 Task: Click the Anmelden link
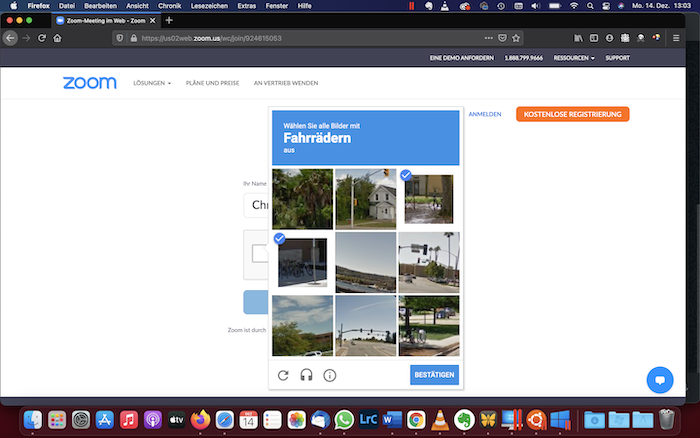coord(485,114)
